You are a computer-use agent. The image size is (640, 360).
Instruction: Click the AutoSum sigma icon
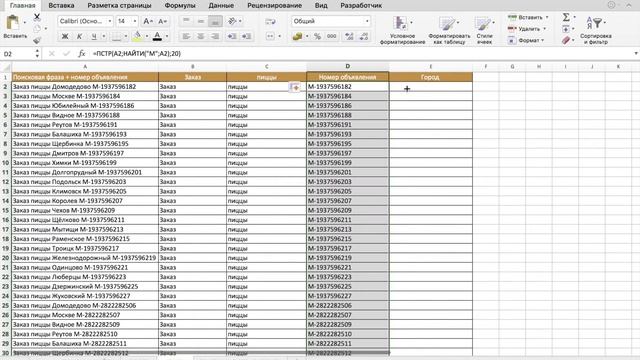point(566,17)
